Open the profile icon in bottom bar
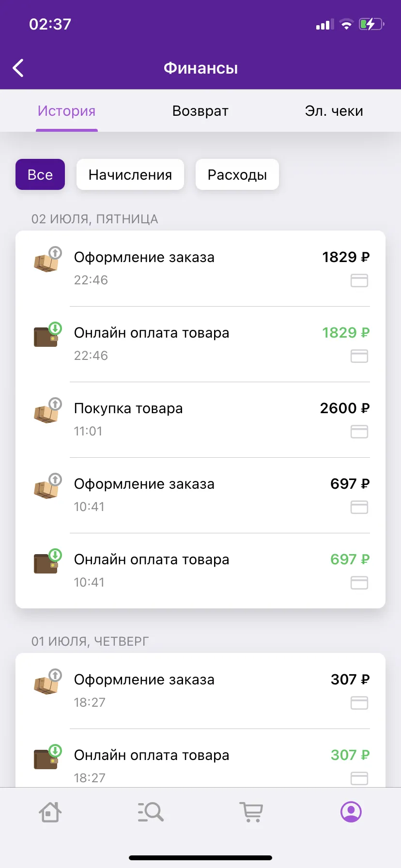The image size is (401, 868). pos(351,812)
